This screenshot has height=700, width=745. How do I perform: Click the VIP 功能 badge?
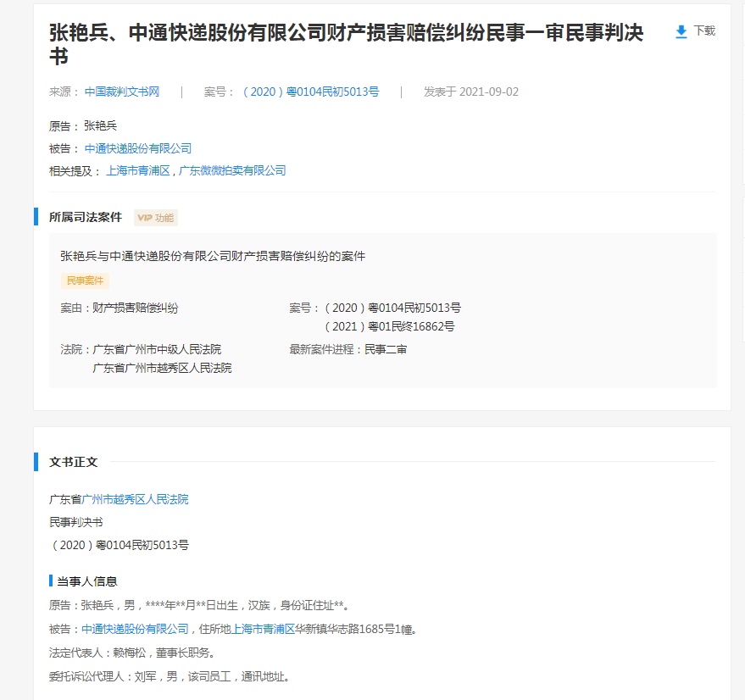pos(156,218)
